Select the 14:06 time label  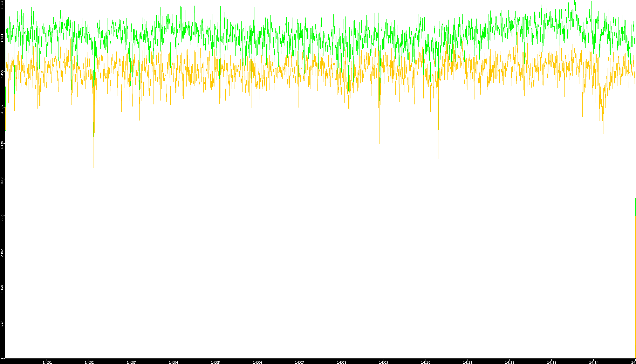(x=257, y=362)
